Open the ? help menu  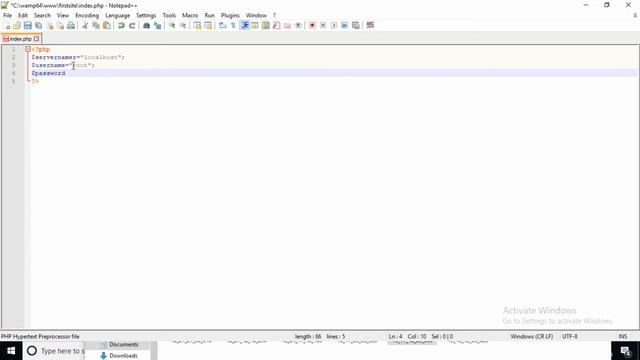[x=274, y=15]
